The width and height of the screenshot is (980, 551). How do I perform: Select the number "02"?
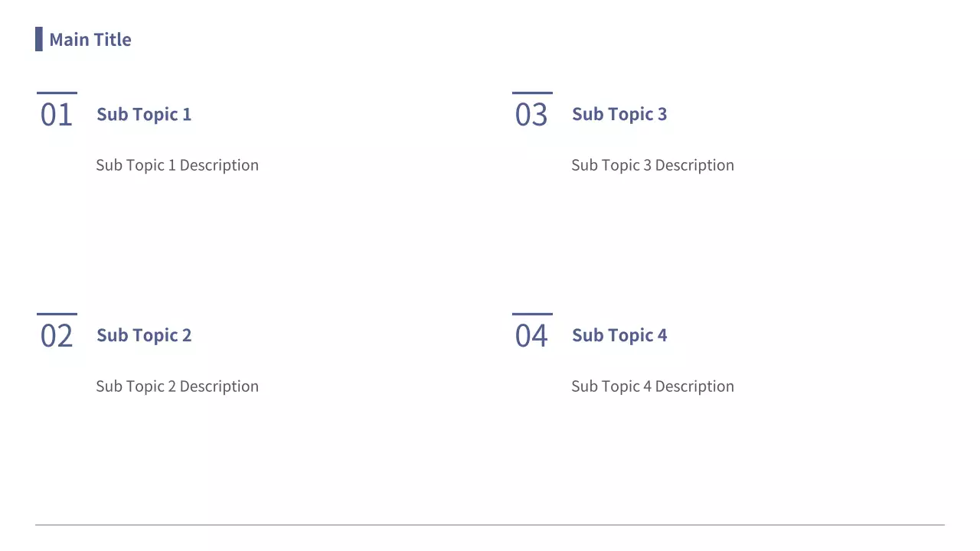[57, 336]
